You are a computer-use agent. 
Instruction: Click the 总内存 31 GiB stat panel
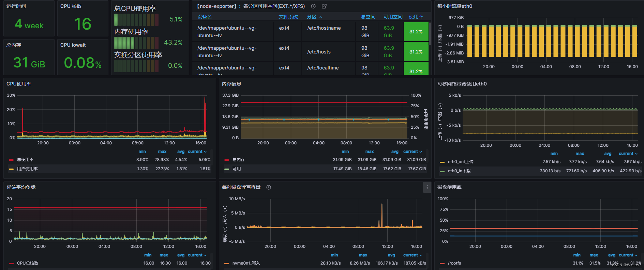click(29, 57)
